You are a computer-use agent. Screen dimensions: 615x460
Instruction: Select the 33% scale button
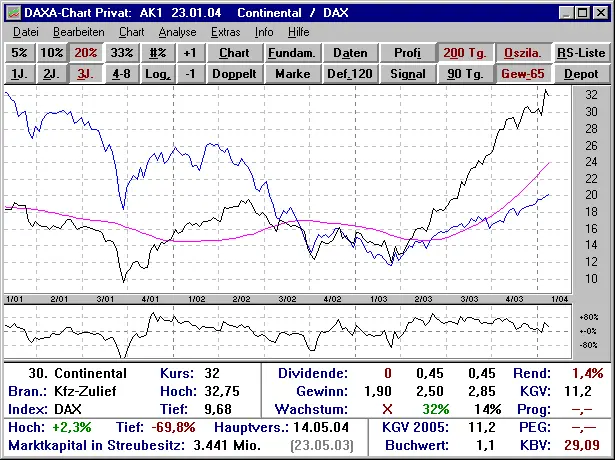[x=122, y=53]
